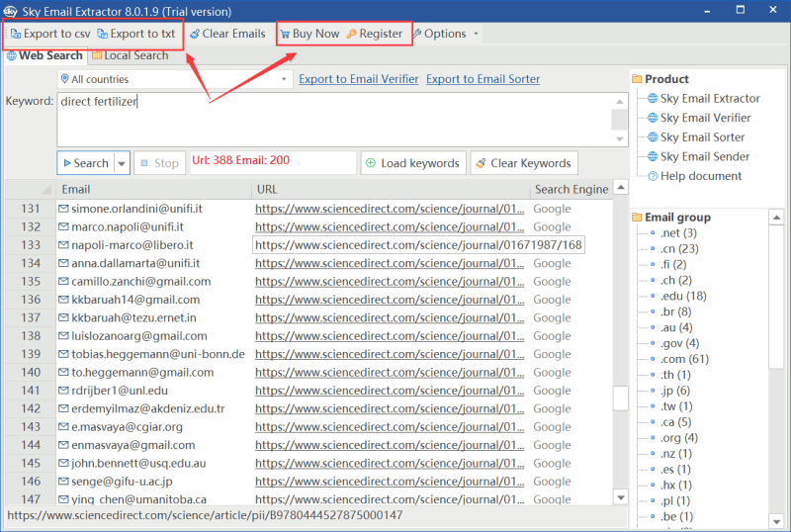This screenshot has height=532, width=791.
Task: Expand the Search button dropdown arrow
Action: tap(123, 163)
